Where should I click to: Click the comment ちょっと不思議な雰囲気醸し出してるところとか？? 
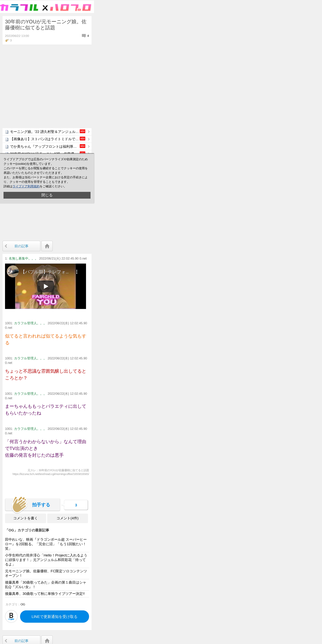point(45,374)
